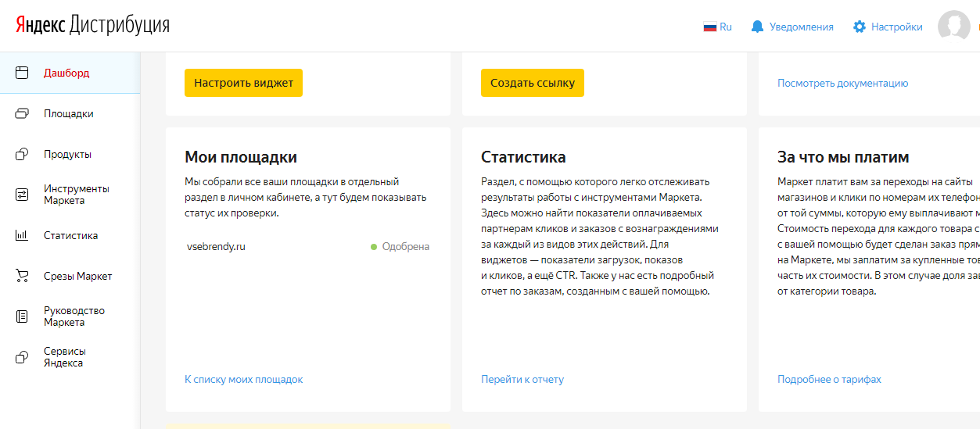
Task: Open Настройки in the header
Action: tap(897, 27)
